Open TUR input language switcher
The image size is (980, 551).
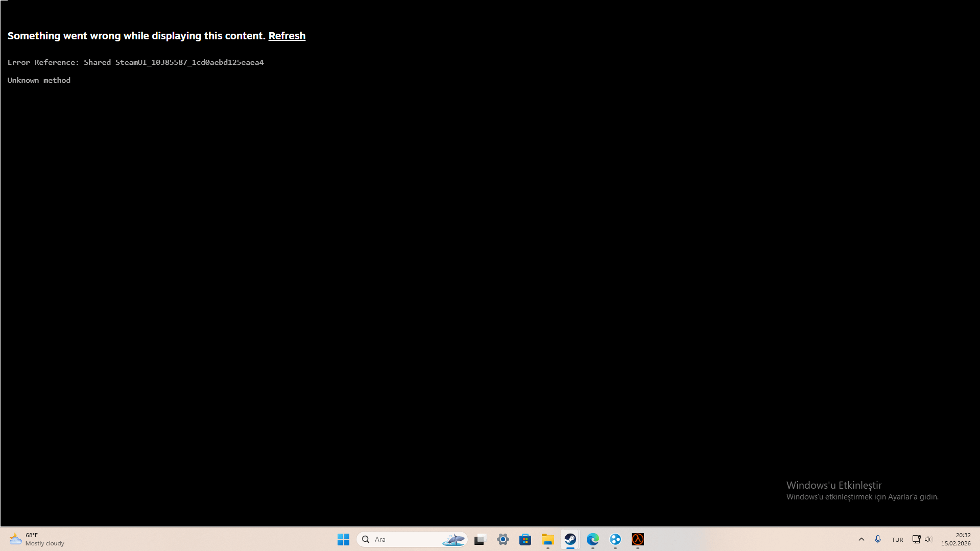coord(897,539)
